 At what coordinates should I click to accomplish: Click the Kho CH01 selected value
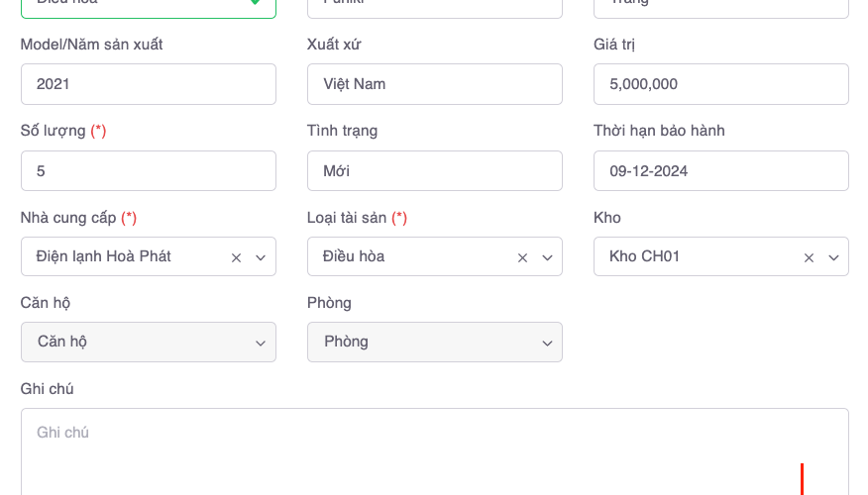(x=645, y=256)
